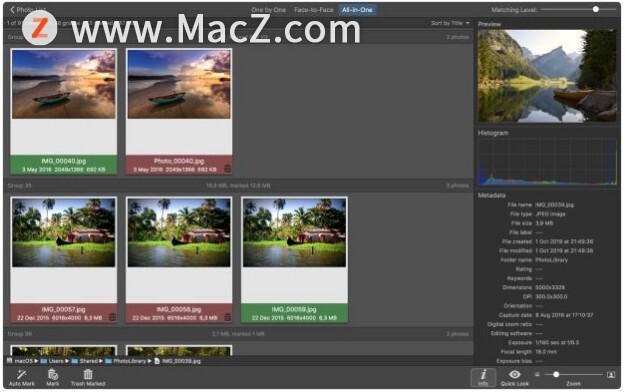Click trash mark icon on IMG_00057.jpg

tap(112, 317)
